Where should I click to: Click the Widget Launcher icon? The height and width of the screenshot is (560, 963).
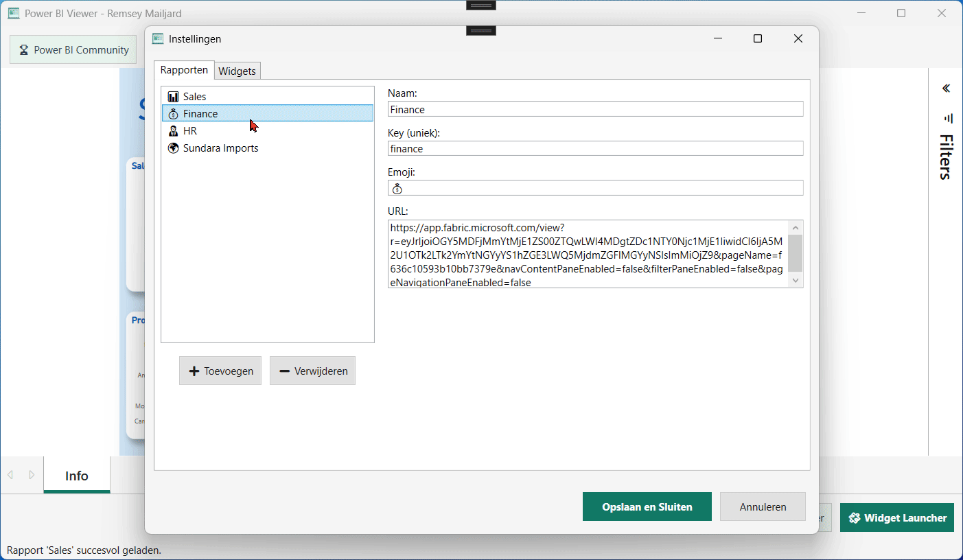point(855,518)
